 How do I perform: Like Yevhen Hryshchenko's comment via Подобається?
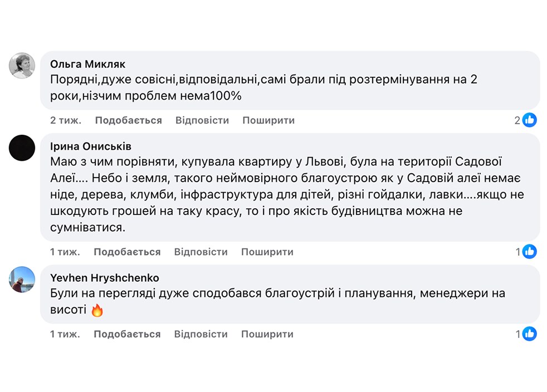(127, 334)
